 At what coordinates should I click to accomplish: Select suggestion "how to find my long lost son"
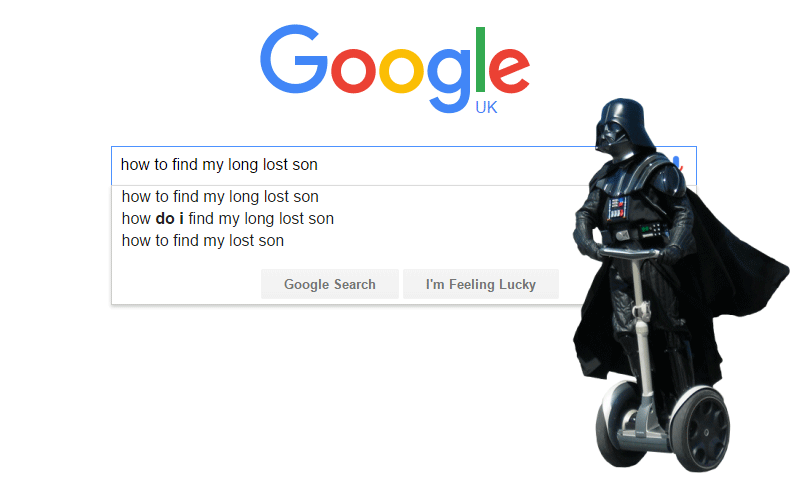point(220,196)
